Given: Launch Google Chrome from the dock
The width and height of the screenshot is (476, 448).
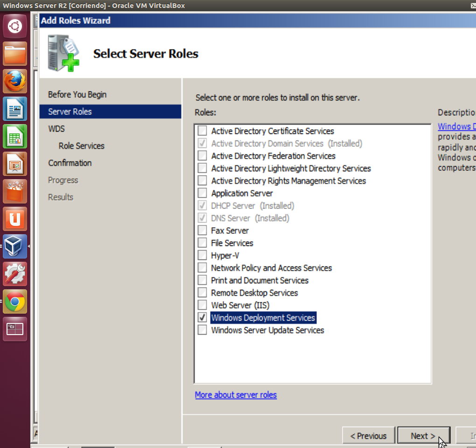Looking at the screenshot, I should (15, 302).
